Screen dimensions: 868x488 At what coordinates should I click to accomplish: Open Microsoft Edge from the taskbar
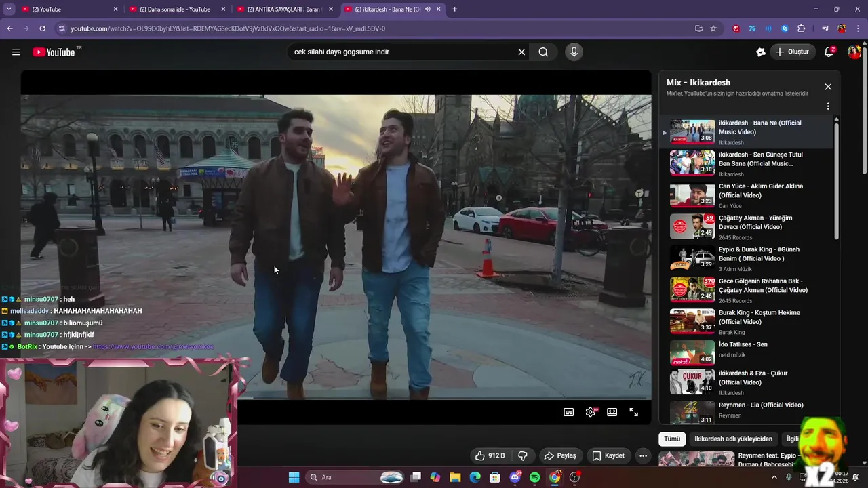coord(475,477)
